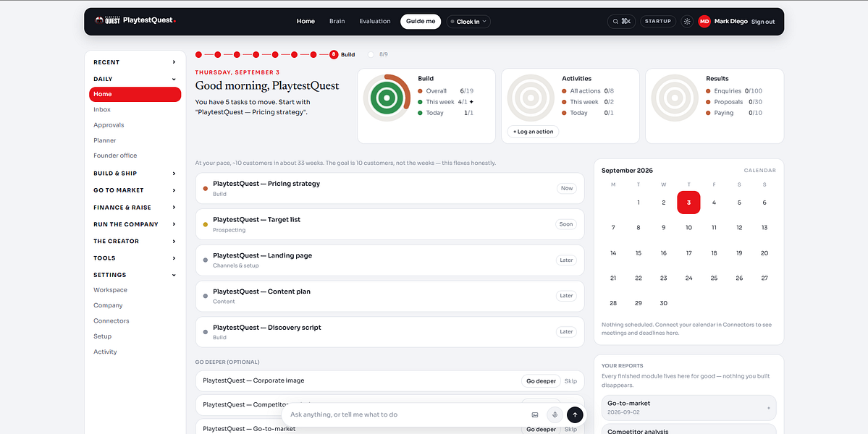Click + Log an action button
Screen dimensions: 868x434
pos(533,132)
